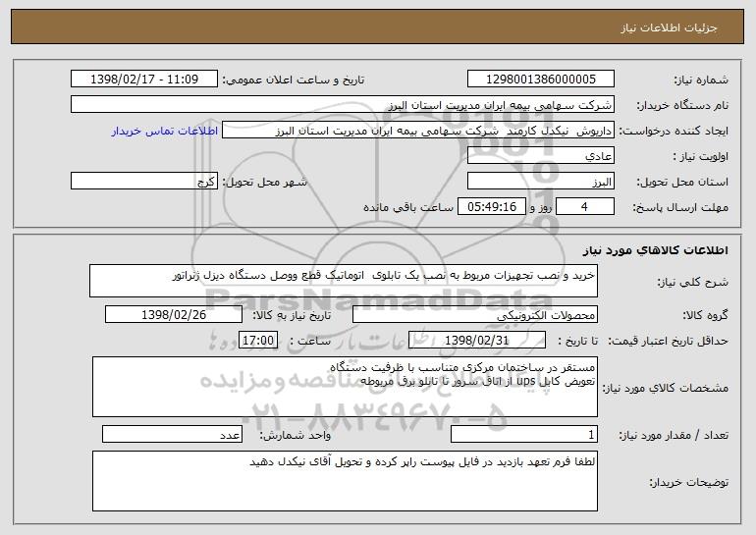
Task: Click the label نام دستگاه خریدار
Action: tap(682, 106)
